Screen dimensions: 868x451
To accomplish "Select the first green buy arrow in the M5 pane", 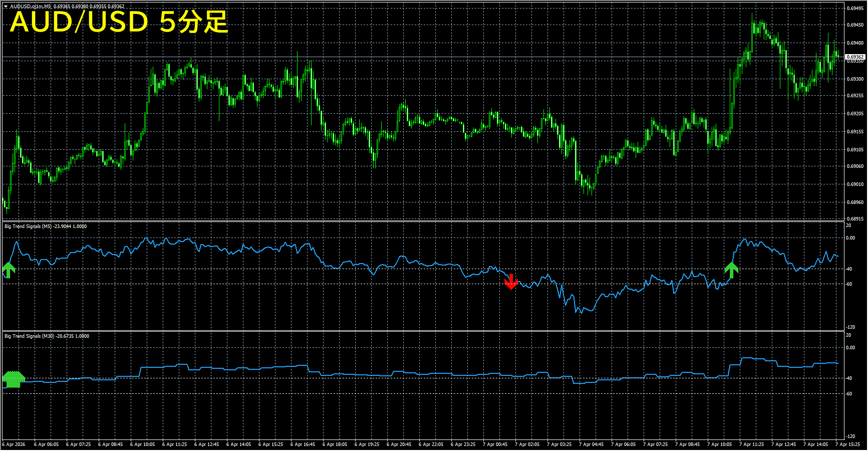I will 9,270.
